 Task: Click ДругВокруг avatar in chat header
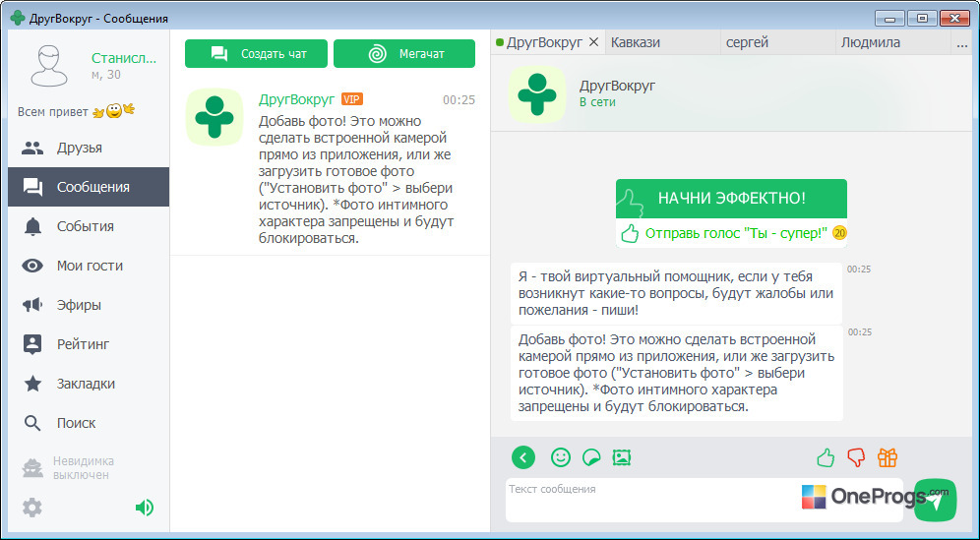pos(537,93)
